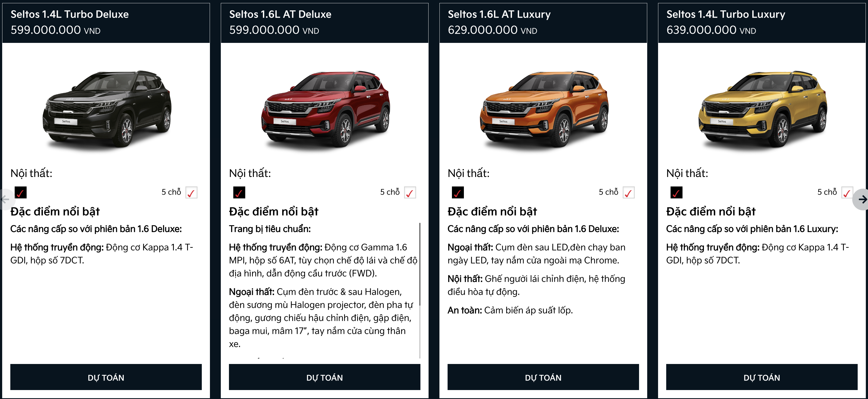Click scrollbar in Seltos 1.6L AT Deluxe features
The width and height of the screenshot is (868, 399).
point(420,264)
